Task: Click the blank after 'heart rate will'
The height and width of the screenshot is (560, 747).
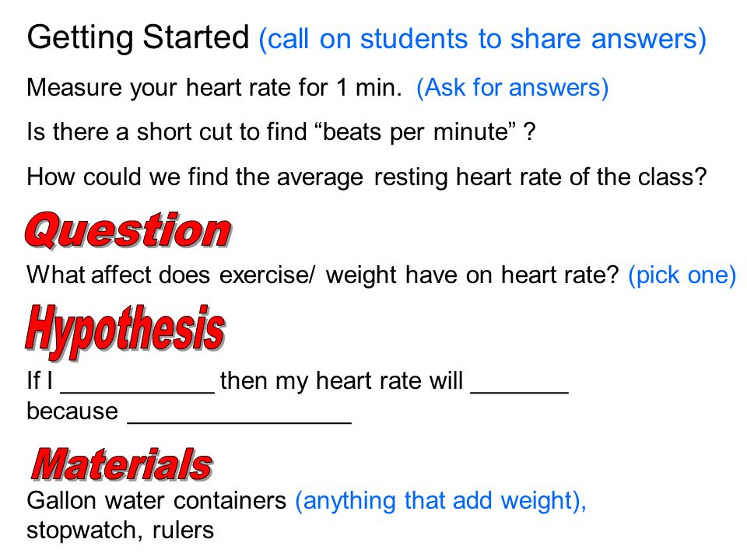Action: [520, 391]
